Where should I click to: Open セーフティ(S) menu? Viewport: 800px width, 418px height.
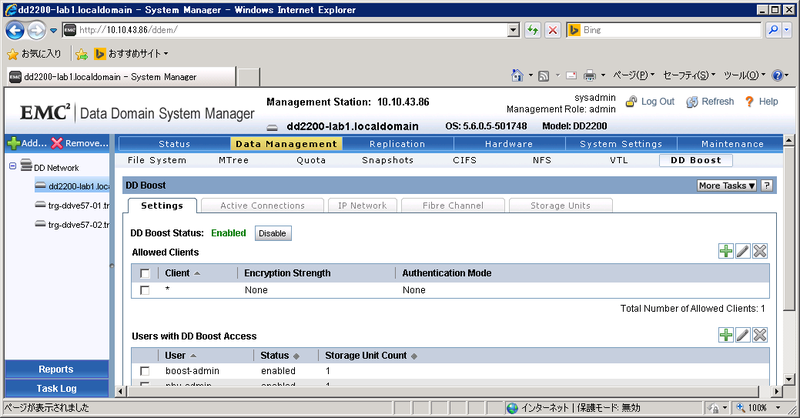pos(689,76)
